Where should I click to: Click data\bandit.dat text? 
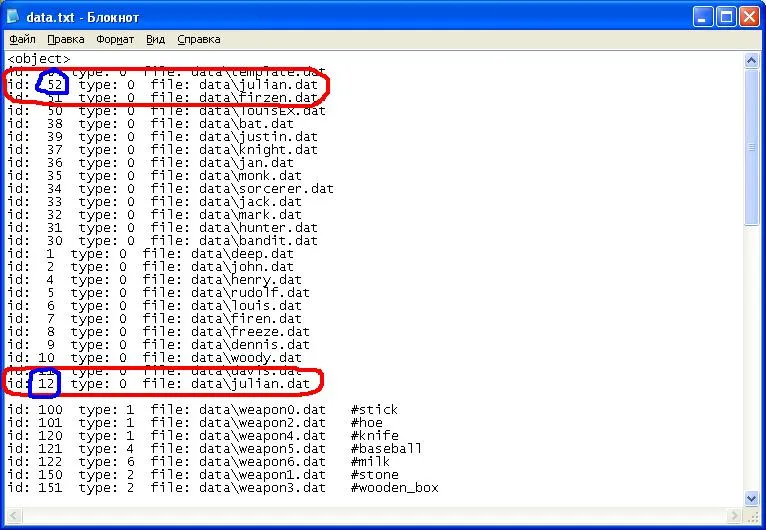pos(258,240)
